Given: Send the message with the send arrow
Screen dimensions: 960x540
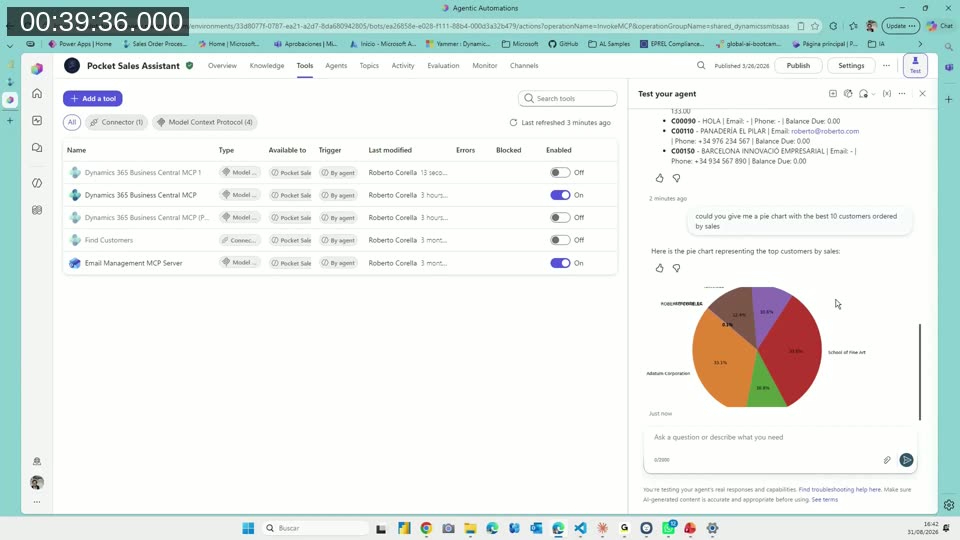Looking at the screenshot, I should point(906,460).
